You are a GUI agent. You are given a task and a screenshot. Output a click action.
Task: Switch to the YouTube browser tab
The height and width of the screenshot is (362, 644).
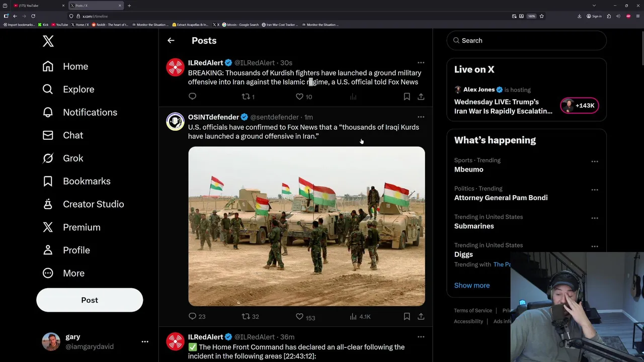point(35,6)
